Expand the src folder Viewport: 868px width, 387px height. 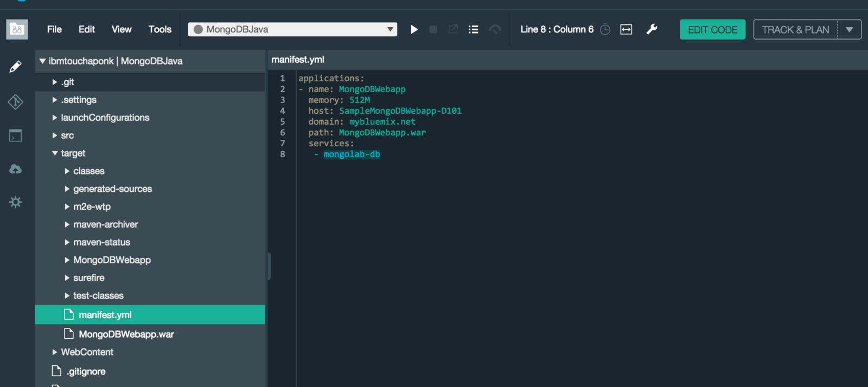[55, 136]
